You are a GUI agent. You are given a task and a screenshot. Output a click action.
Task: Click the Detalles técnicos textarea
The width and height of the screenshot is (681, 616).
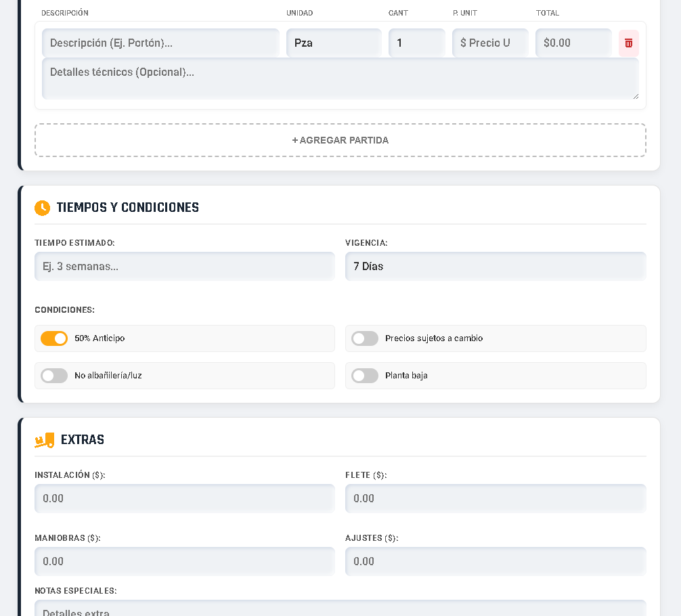(x=340, y=79)
